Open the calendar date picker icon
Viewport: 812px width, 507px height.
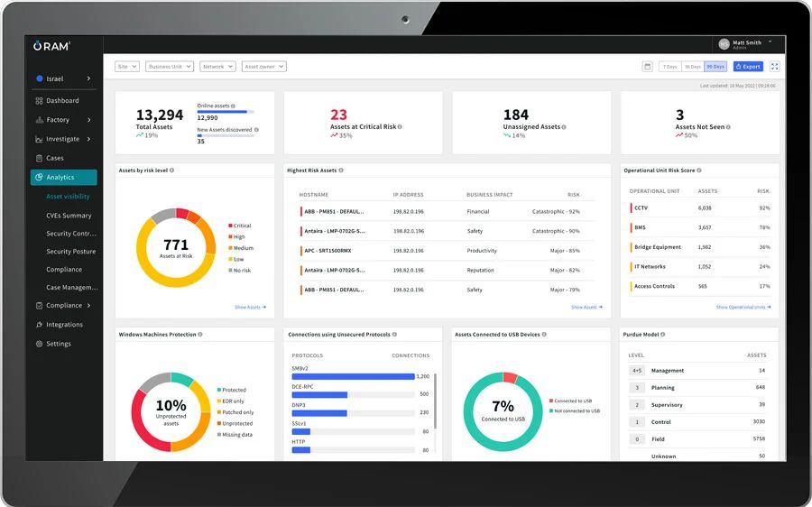click(x=647, y=66)
